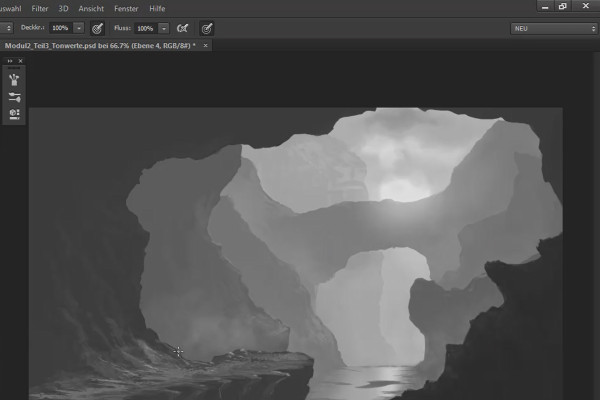Viewport: 600px width, 400px height.
Task: Toggle pressure for opacity button
Action: (x=98, y=28)
